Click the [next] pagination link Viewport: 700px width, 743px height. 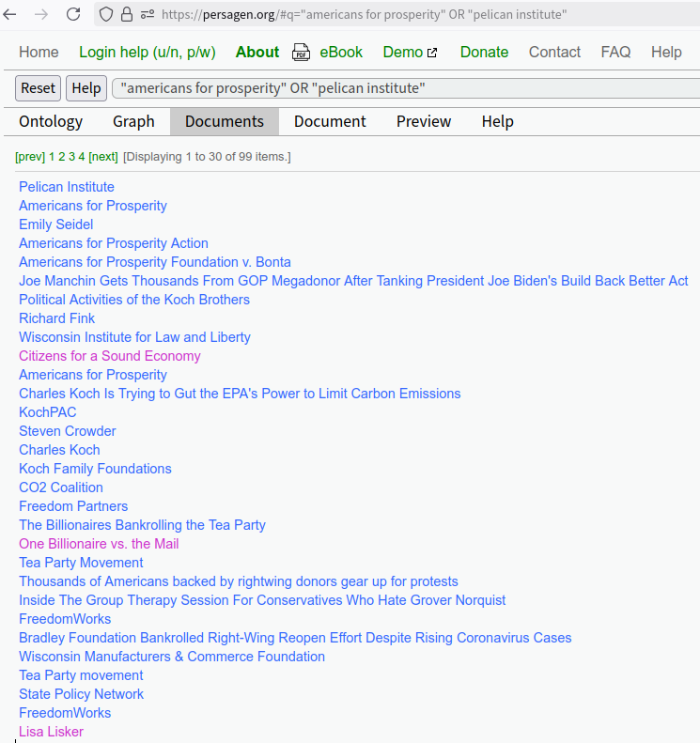(103, 157)
